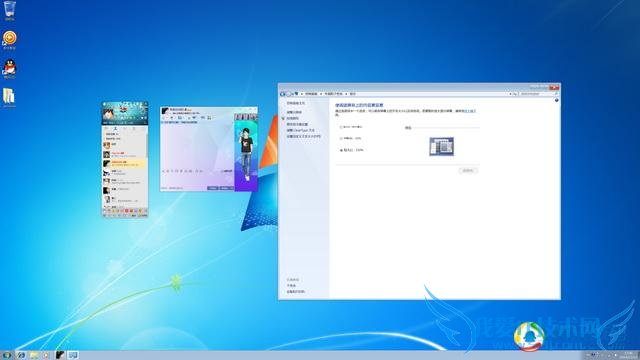Open Calibrate color sidebar link
Screen dimensions: 640x360
[x=293, y=118]
